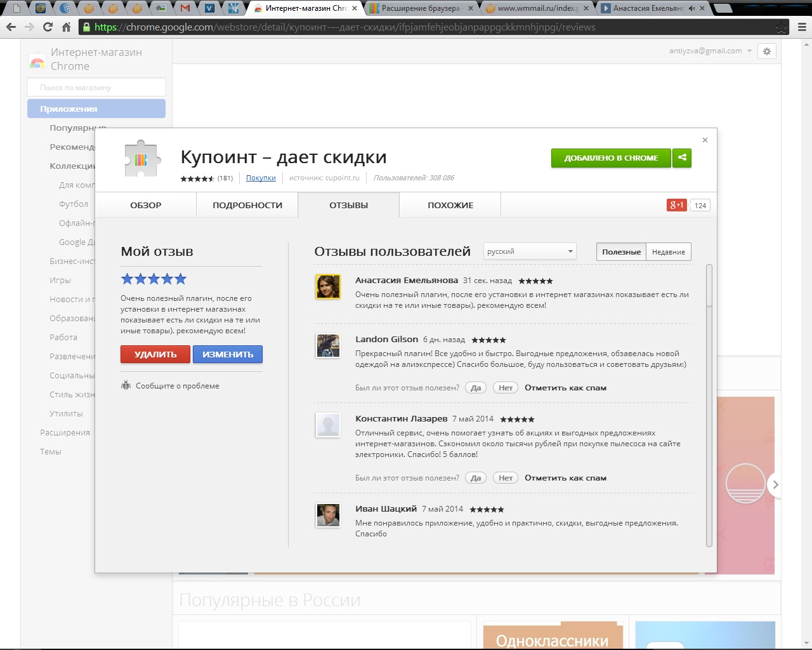Flag Константин Лазарев's review as spam

point(565,478)
